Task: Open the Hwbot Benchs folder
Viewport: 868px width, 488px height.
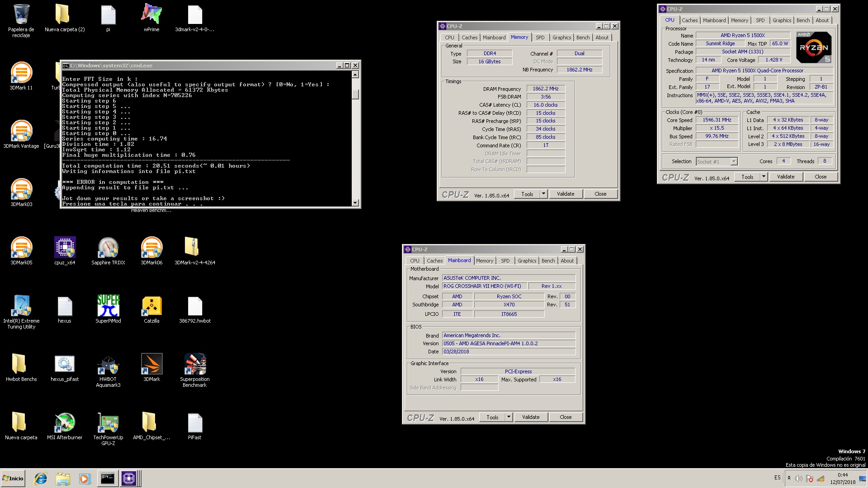Action: (x=21, y=367)
